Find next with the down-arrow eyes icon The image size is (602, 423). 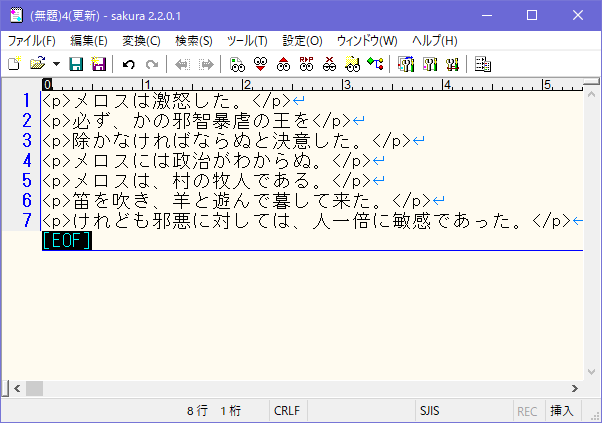click(260, 64)
